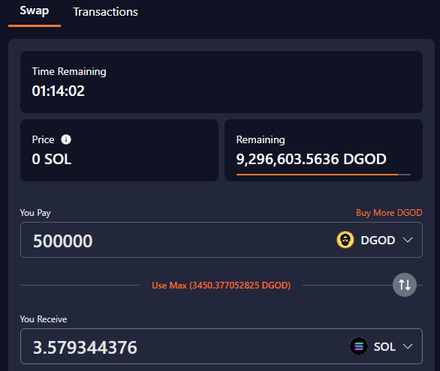Click the SOL token logo
This screenshot has height=371, width=440.
[x=359, y=346]
